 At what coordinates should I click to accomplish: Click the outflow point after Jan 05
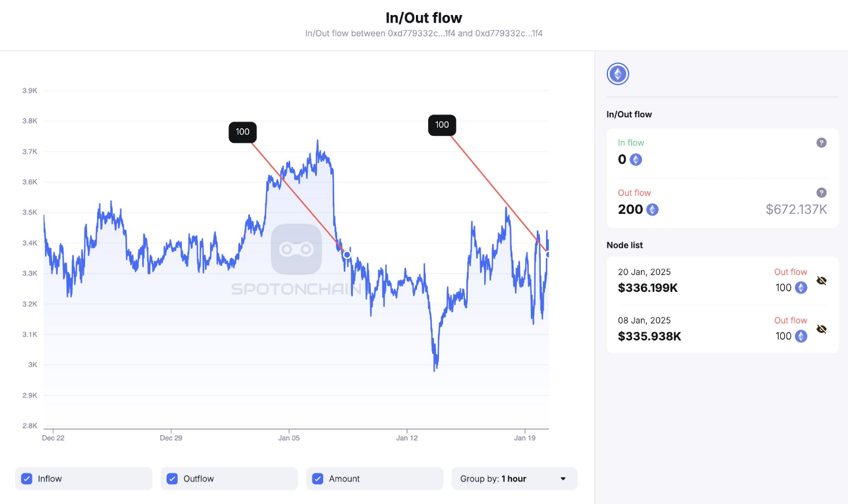(347, 255)
